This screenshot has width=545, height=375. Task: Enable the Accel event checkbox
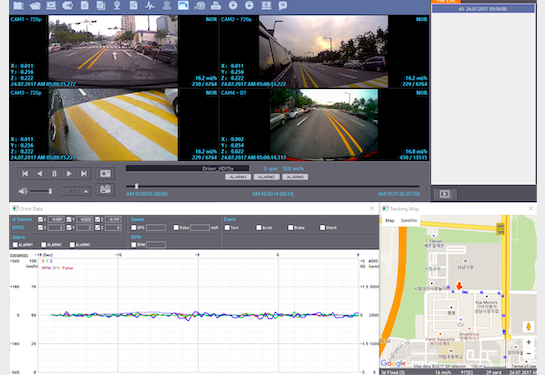[x=259, y=227]
